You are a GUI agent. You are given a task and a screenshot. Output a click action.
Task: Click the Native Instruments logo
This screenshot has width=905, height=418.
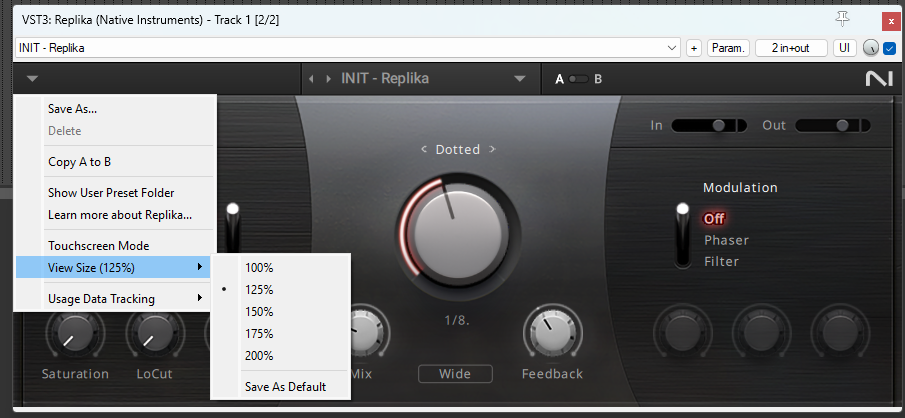click(x=878, y=79)
